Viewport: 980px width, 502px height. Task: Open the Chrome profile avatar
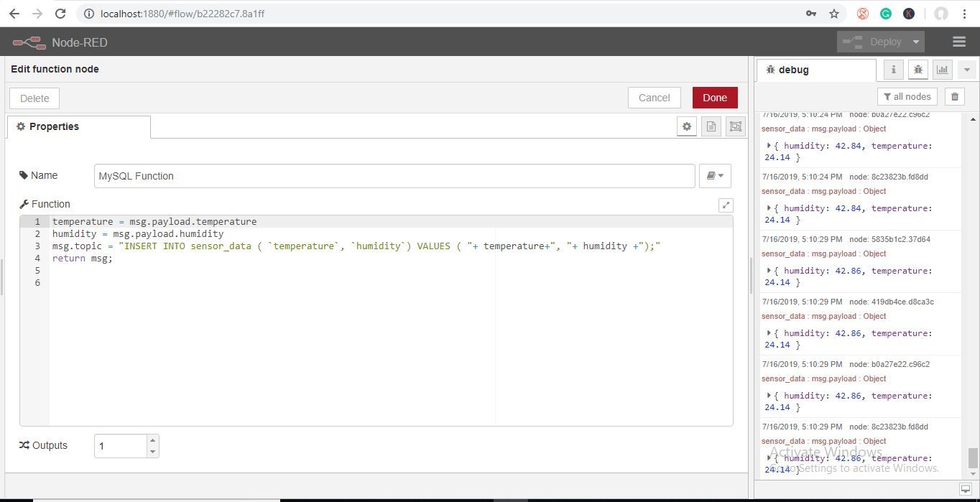click(x=941, y=14)
